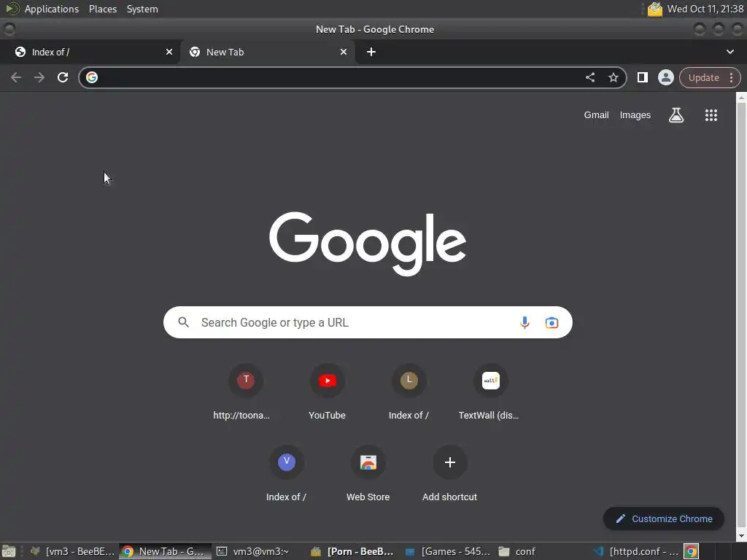This screenshot has width=747, height=560.
Task: Click the Search Google or type a URL box
Action: pos(368,322)
